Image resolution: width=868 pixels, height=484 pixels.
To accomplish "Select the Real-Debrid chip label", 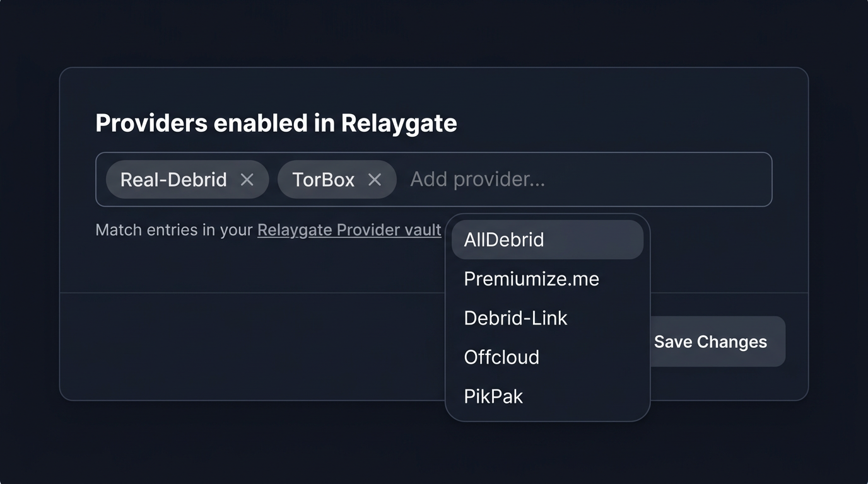I will [x=173, y=180].
